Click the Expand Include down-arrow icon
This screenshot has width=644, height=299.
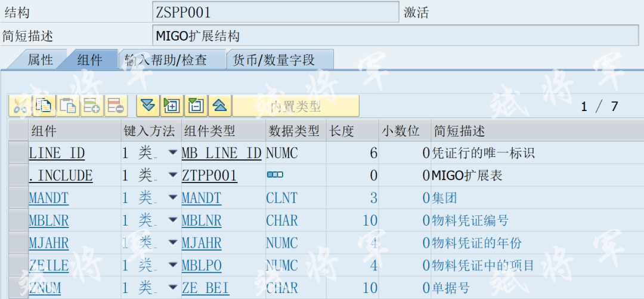[x=148, y=106]
